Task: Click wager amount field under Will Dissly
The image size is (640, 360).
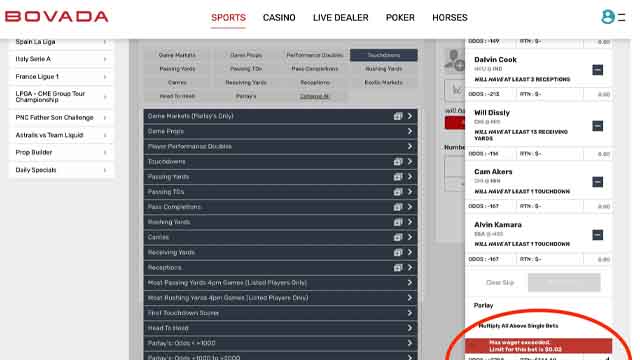Action: coord(598,154)
